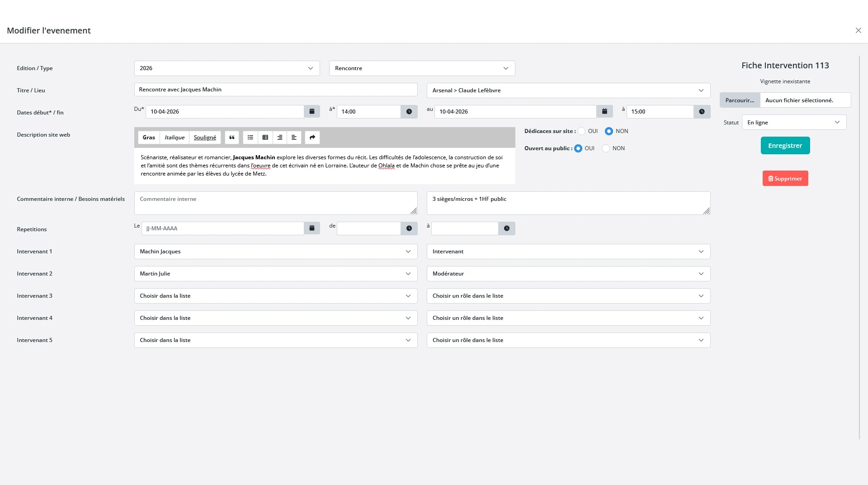Image resolution: width=868 pixels, height=485 pixels.
Task: Apply Souligné formatting in the editor
Action: tap(205, 138)
